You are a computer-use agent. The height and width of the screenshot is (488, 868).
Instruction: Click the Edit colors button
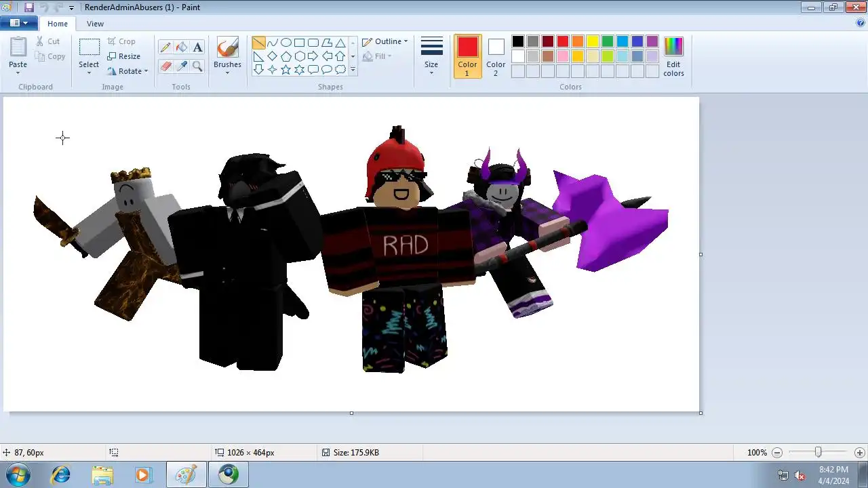tap(673, 56)
